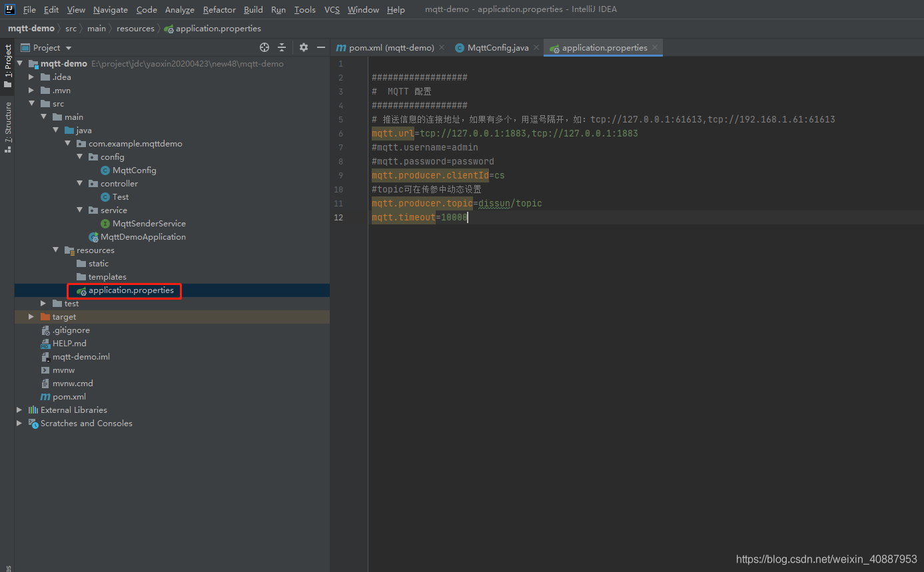Viewport: 924px width, 572px height.
Task: Select MqttSenderService interface in tree
Action: pos(149,224)
